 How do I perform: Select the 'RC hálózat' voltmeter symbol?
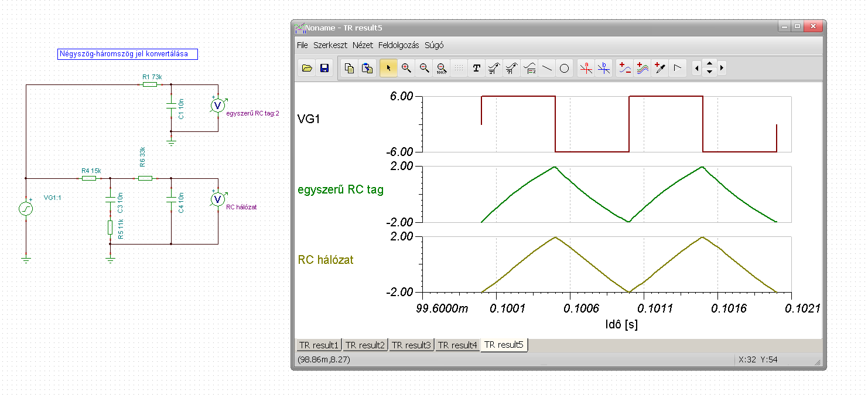217,199
